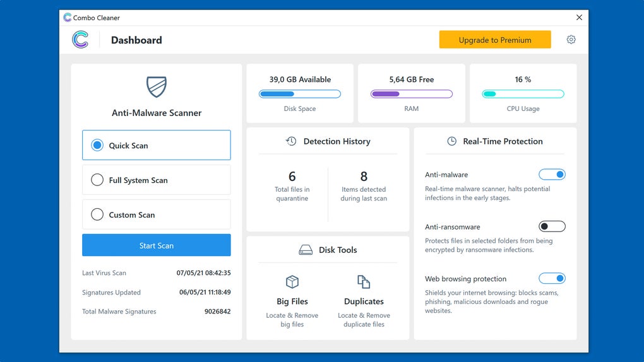The width and height of the screenshot is (644, 362).
Task: Close the Combo Cleaner window
Action: [579, 17]
